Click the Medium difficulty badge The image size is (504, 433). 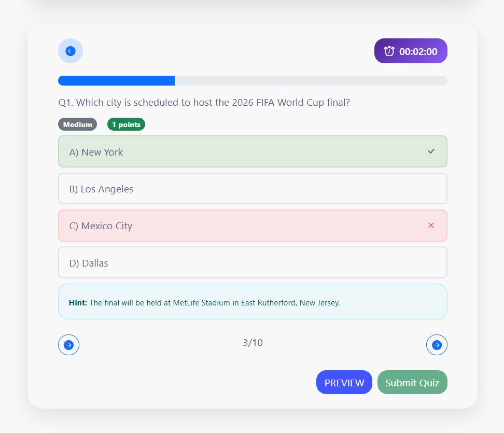[77, 124]
